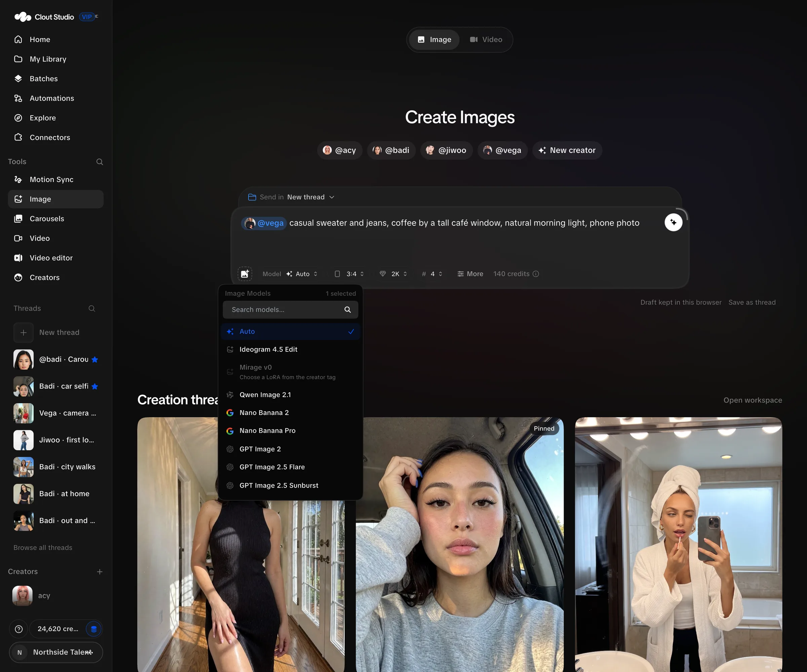Open the Northside Talent workspace switcher
This screenshot has width=807, height=672.
pos(56,653)
